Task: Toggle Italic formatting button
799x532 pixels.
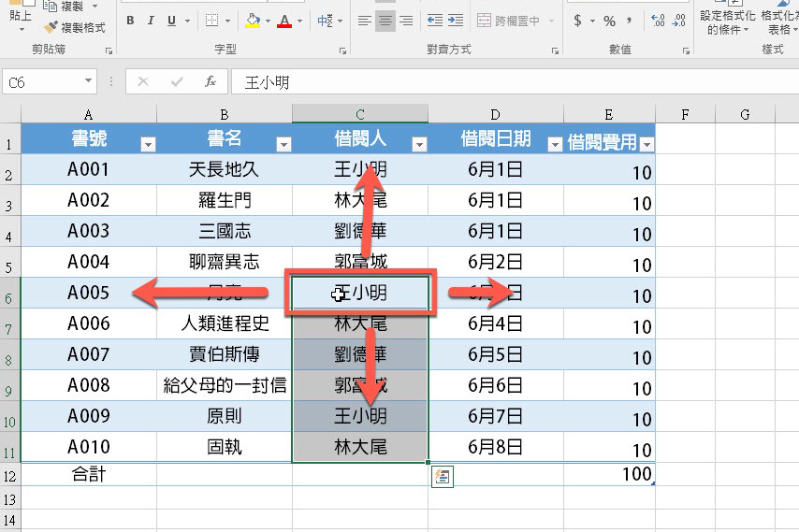Action: 151,21
